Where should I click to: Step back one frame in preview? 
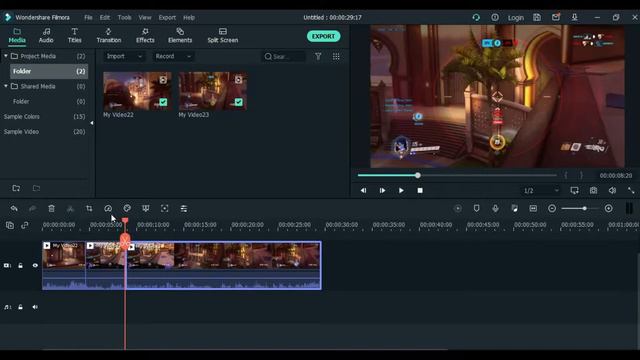363,191
